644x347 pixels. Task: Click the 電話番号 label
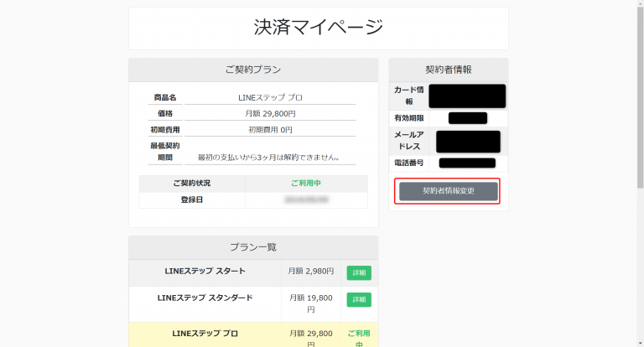(409, 163)
